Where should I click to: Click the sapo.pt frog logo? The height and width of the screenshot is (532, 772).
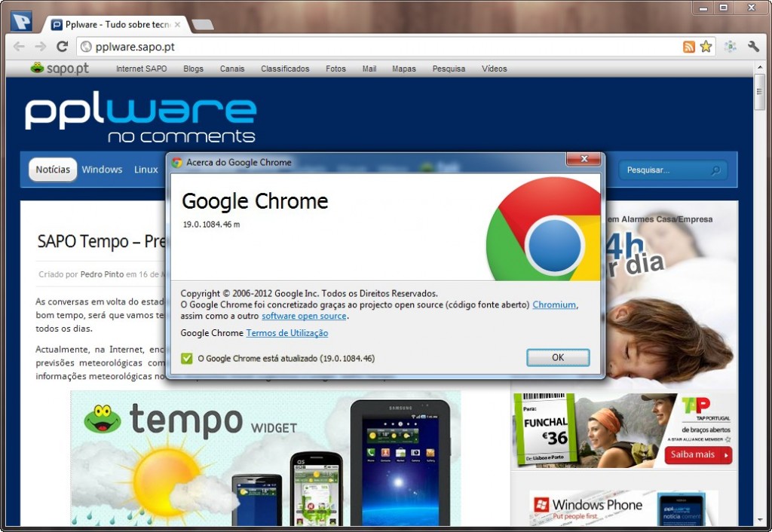click(x=60, y=69)
